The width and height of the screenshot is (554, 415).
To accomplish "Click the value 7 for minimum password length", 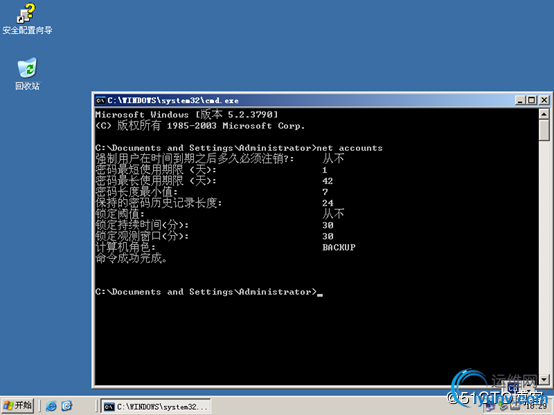I will (x=325, y=192).
